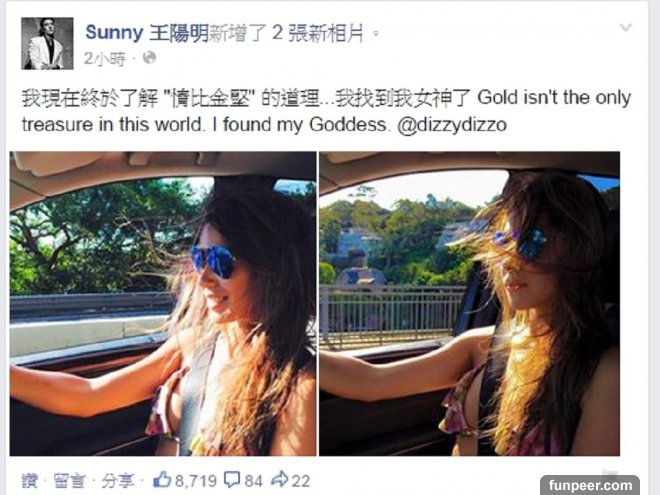Open left photo of woman smiling
Screen dimensions: 660x495
[x=163, y=303]
